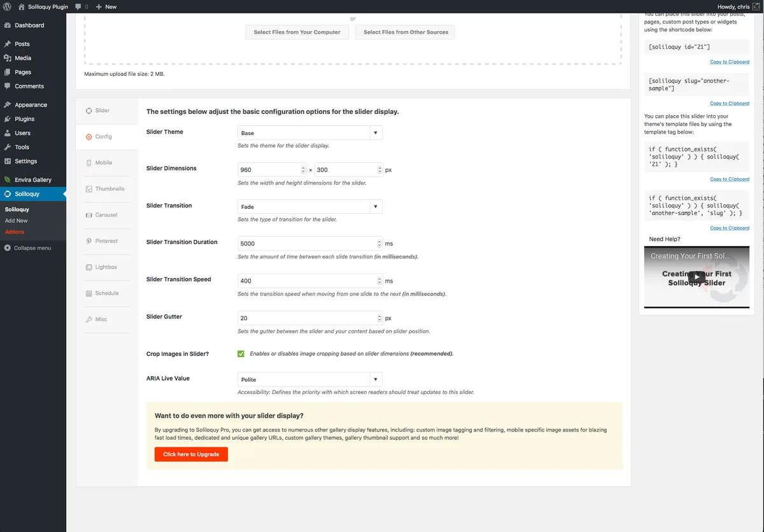Switch to the Misc tab
This screenshot has height=532, width=764.
click(x=107, y=319)
